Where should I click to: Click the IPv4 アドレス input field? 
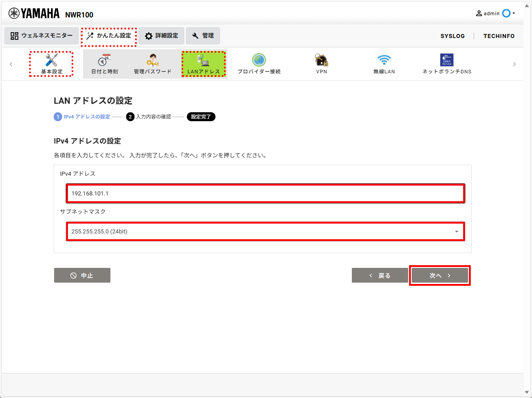pos(265,193)
